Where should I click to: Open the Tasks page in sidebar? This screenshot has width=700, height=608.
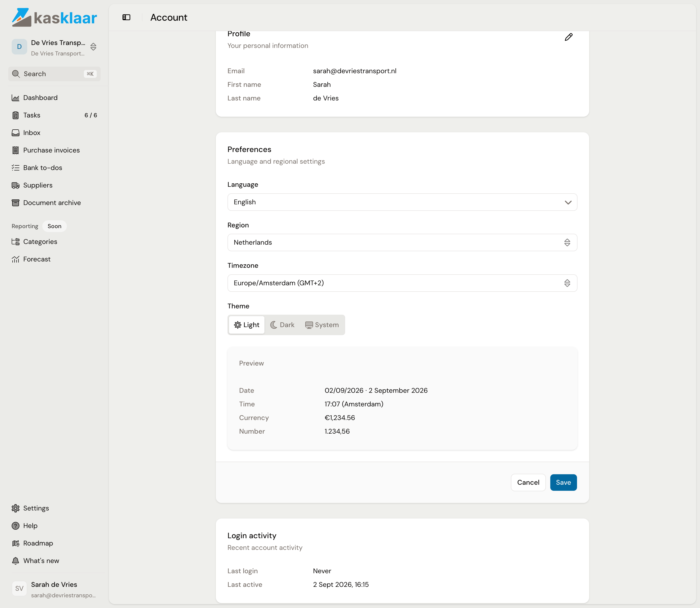[54, 115]
